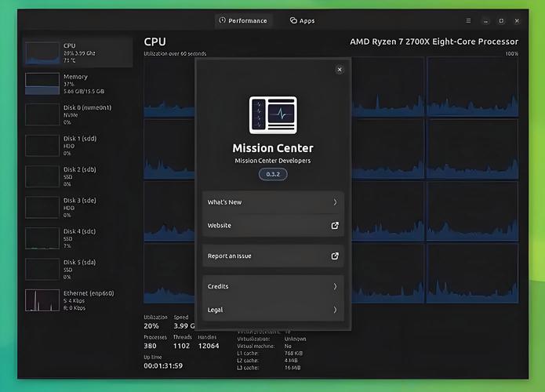Select Disk 0 (nvme0n1) entry

[78, 114]
